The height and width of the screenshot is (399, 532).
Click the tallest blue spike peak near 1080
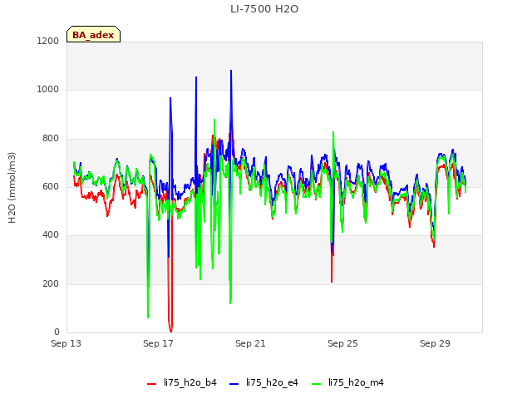(x=231, y=71)
